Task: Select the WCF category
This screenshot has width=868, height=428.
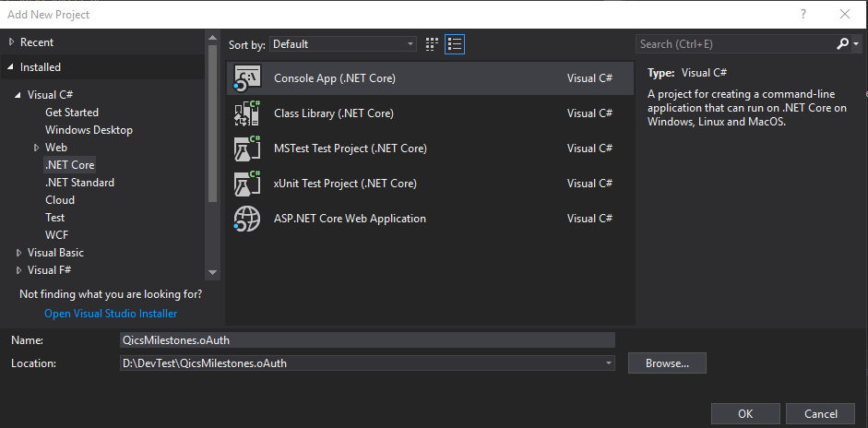Action: pyautogui.click(x=57, y=235)
